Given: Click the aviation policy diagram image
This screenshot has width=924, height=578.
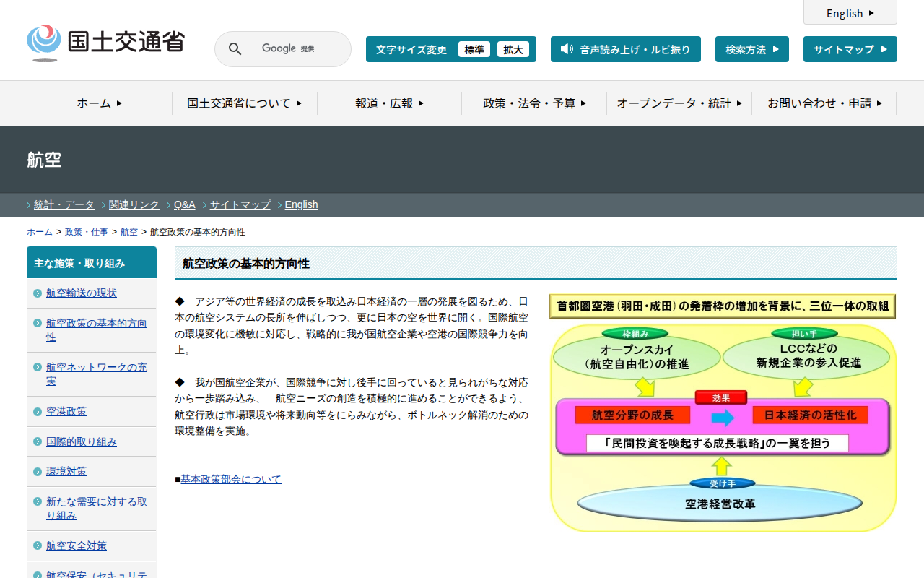Looking at the screenshot, I should (x=723, y=413).
